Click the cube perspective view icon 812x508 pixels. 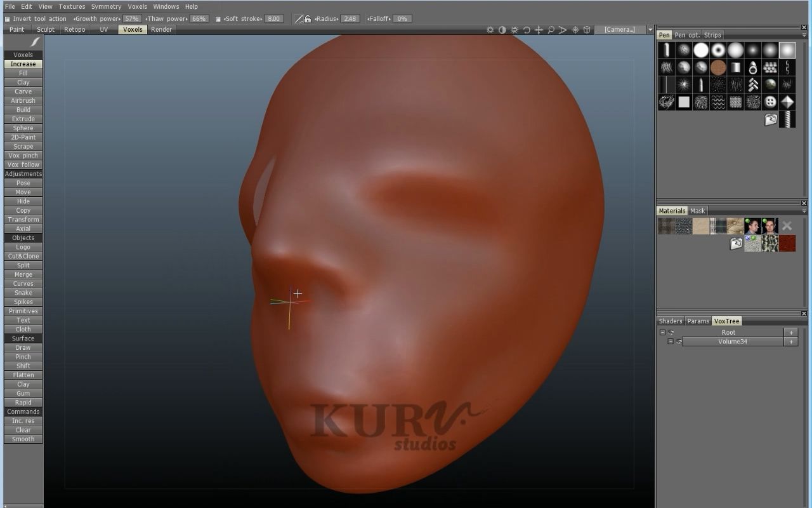coord(587,30)
